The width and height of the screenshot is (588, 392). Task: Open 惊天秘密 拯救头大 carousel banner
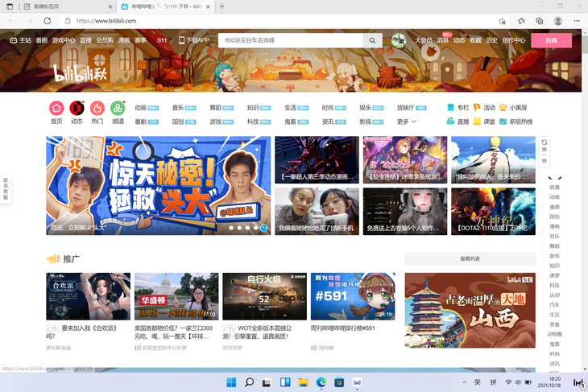158,185
